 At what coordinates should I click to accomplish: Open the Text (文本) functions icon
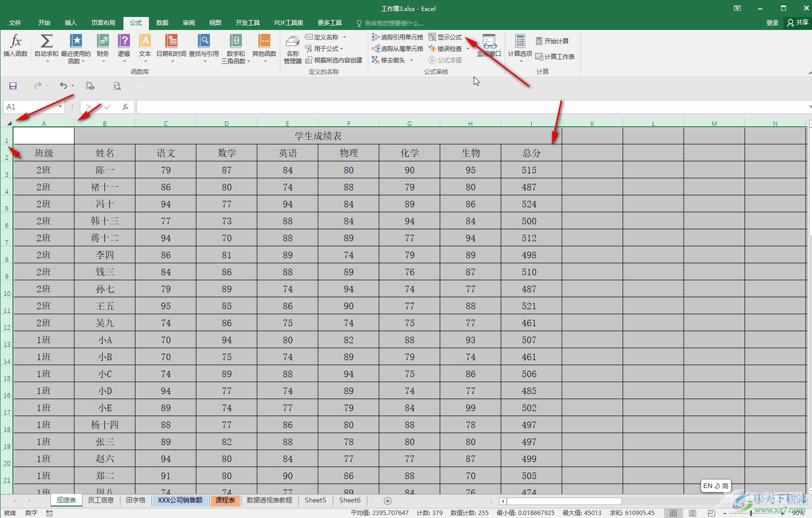(145, 41)
